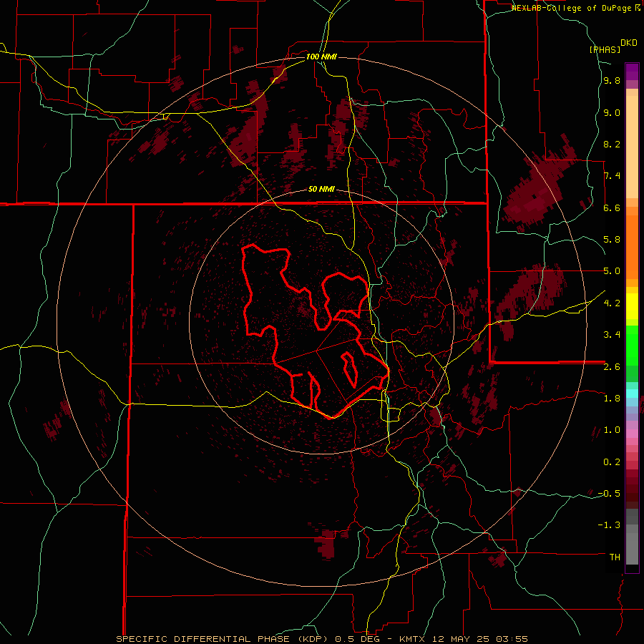Pick the orange segment of the color bar
Viewport: 644px width, 644px height.
632,248
